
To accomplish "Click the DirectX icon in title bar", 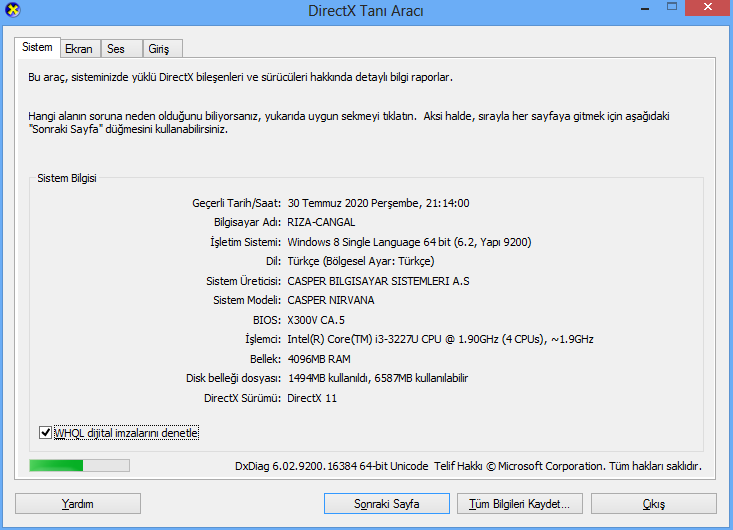I will click(13, 9).
